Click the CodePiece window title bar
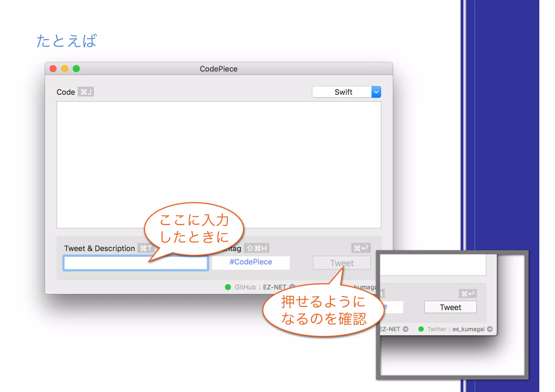The width and height of the screenshot is (555, 392). tap(218, 69)
